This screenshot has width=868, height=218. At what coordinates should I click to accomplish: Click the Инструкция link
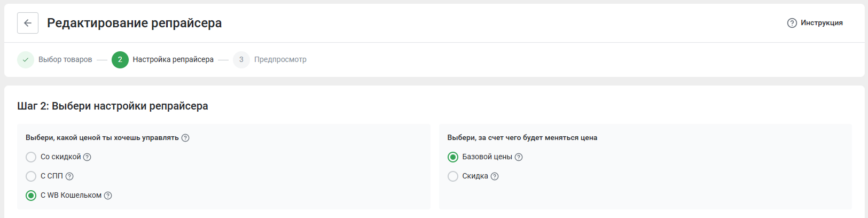(822, 23)
